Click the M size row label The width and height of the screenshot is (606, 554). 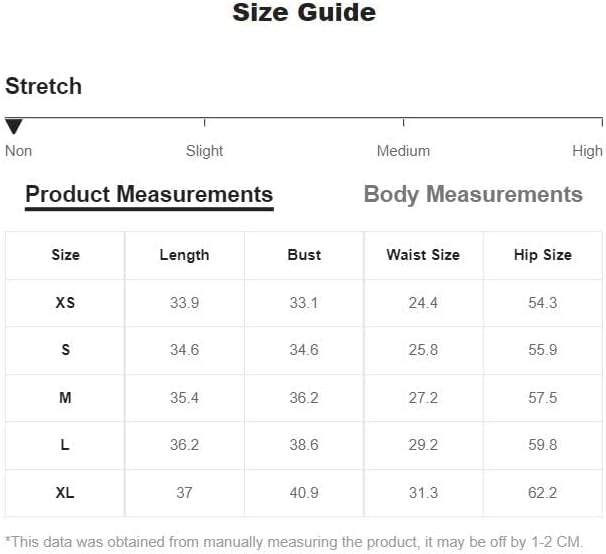(x=65, y=398)
